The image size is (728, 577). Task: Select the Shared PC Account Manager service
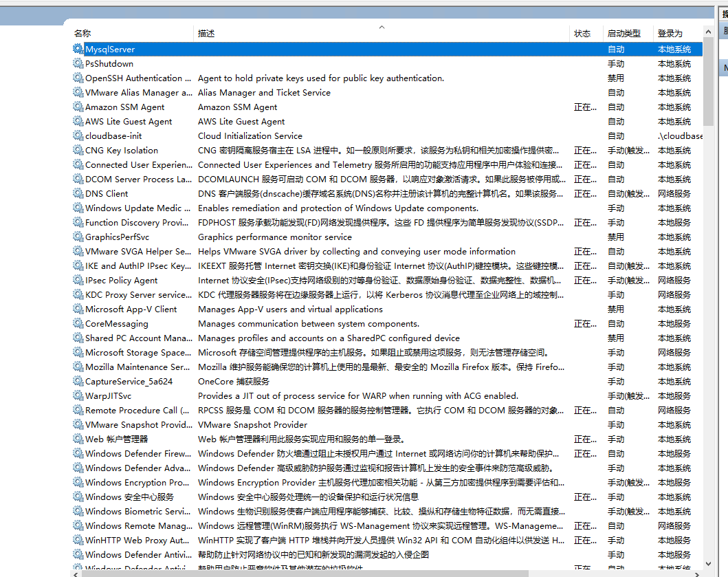point(139,338)
